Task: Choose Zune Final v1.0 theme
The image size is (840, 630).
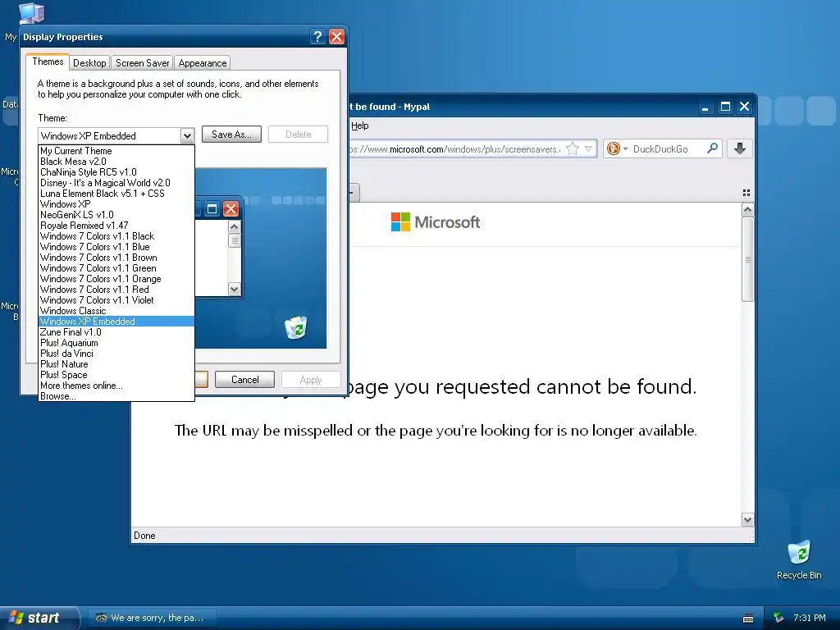Action: coord(116,332)
